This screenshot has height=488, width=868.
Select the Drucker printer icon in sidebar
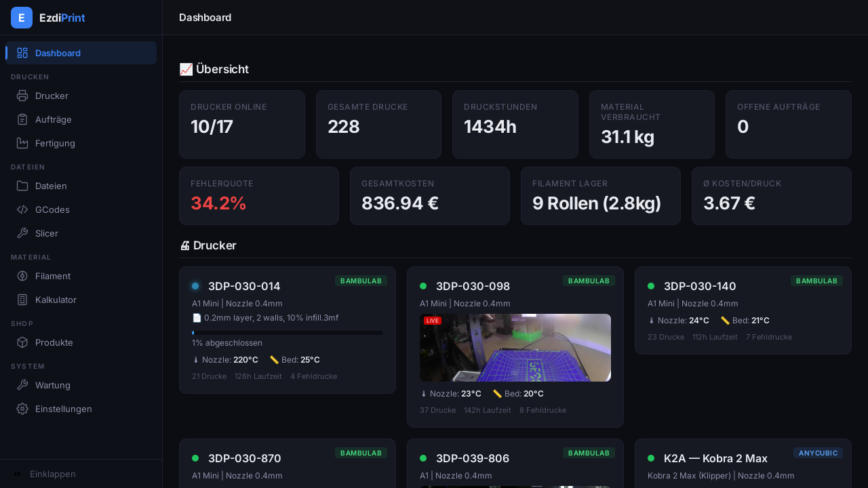coord(22,96)
